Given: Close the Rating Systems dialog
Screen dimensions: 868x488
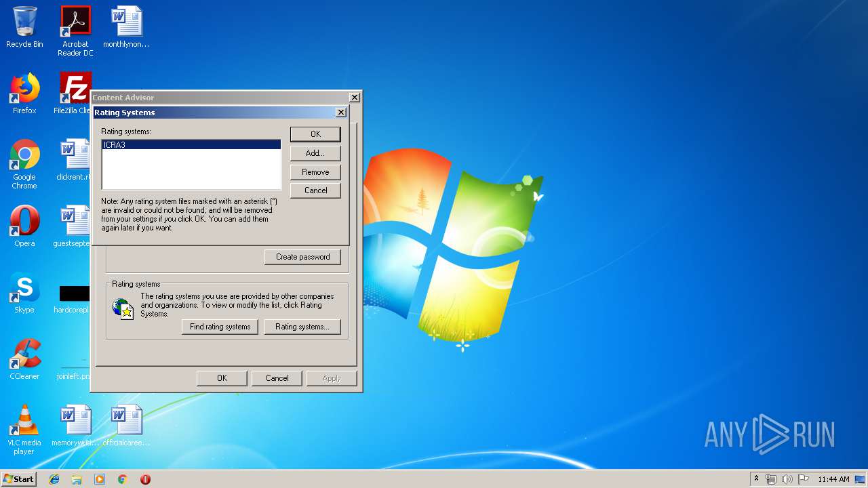Looking at the screenshot, I should pyautogui.click(x=340, y=113).
